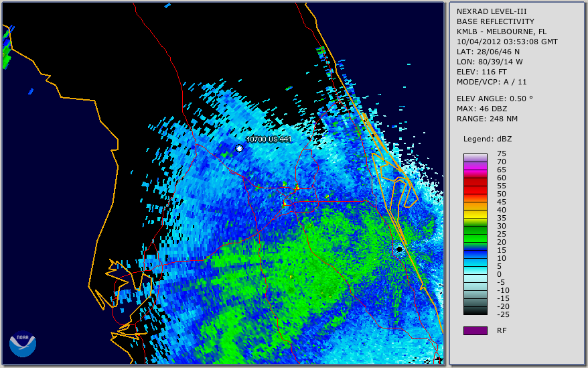Click the 'MAX: 46 DBZ' text

click(482, 109)
